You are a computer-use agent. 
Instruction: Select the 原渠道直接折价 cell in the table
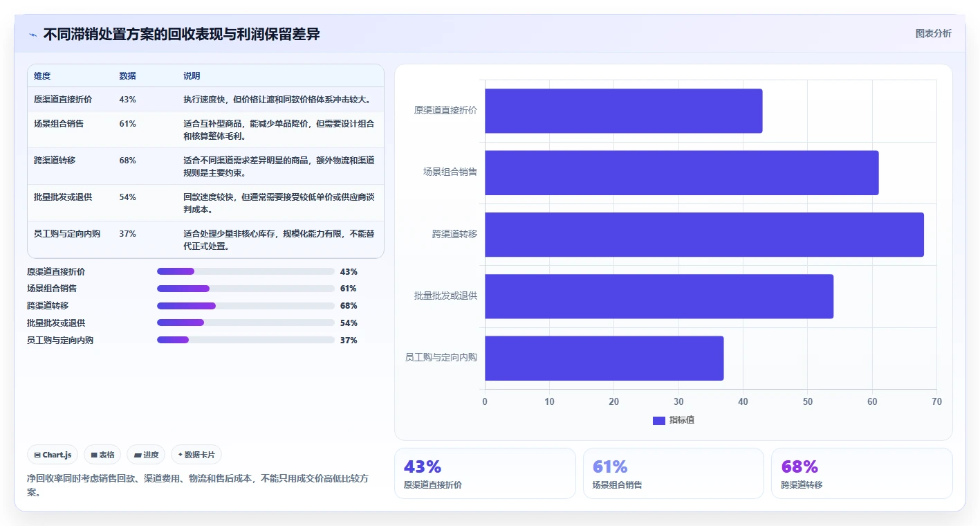point(63,100)
